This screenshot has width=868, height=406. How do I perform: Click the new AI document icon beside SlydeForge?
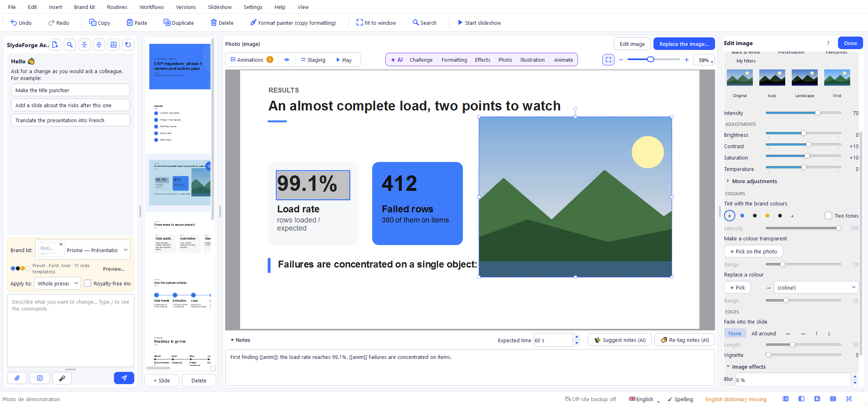point(55,45)
